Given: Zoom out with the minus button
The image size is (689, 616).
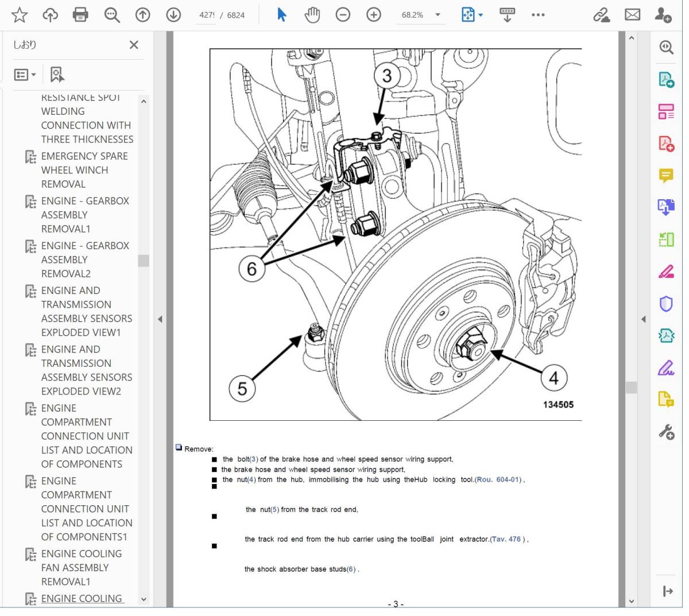Looking at the screenshot, I should 343,15.
